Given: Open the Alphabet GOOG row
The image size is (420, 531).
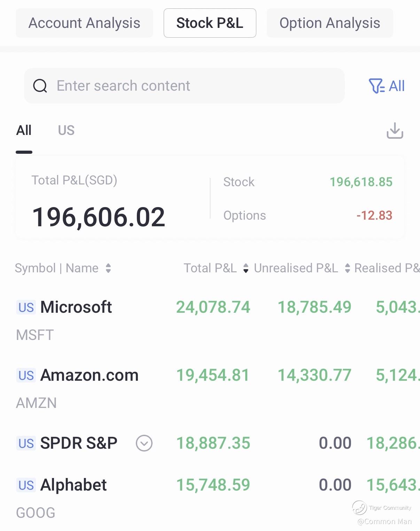Looking at the screenshot, I should (x=210, y=499).
